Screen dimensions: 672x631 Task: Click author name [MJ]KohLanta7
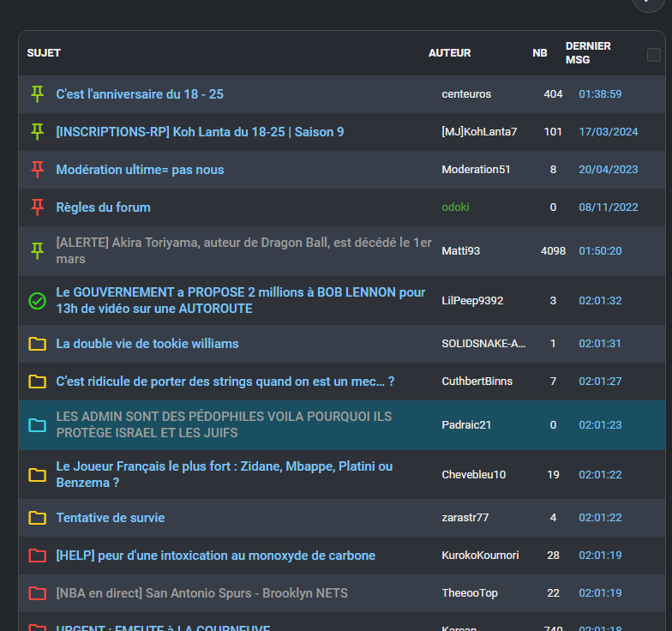click(x=479, y=132)
